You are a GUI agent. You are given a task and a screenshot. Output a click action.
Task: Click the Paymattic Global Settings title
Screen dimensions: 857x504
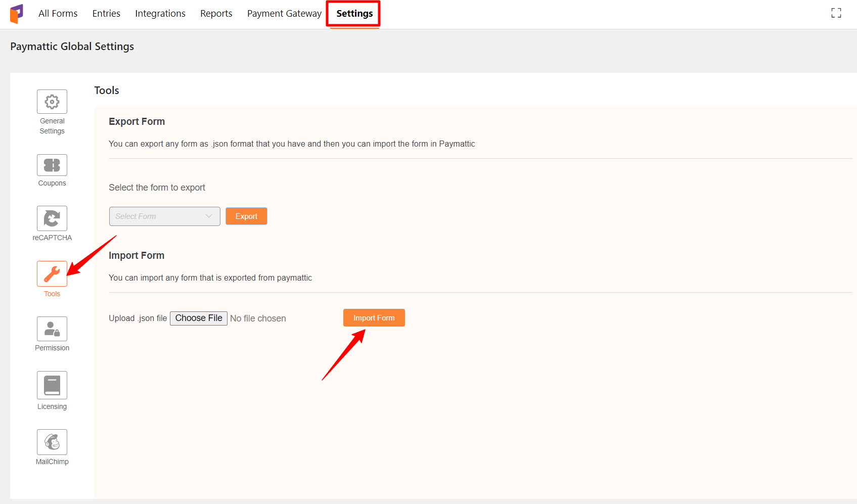(72, 47)
